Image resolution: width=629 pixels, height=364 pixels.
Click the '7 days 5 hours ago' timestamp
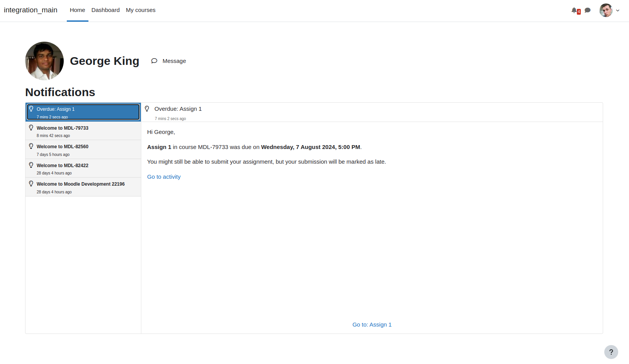tap(53, 154)
